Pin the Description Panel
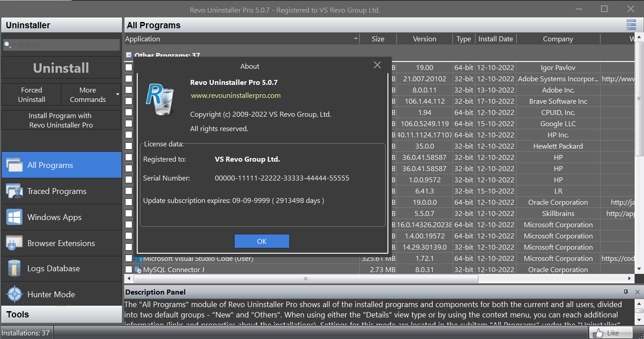Viewport: 644px width, 339px height. pyautogui.click(x=626, y=292)
